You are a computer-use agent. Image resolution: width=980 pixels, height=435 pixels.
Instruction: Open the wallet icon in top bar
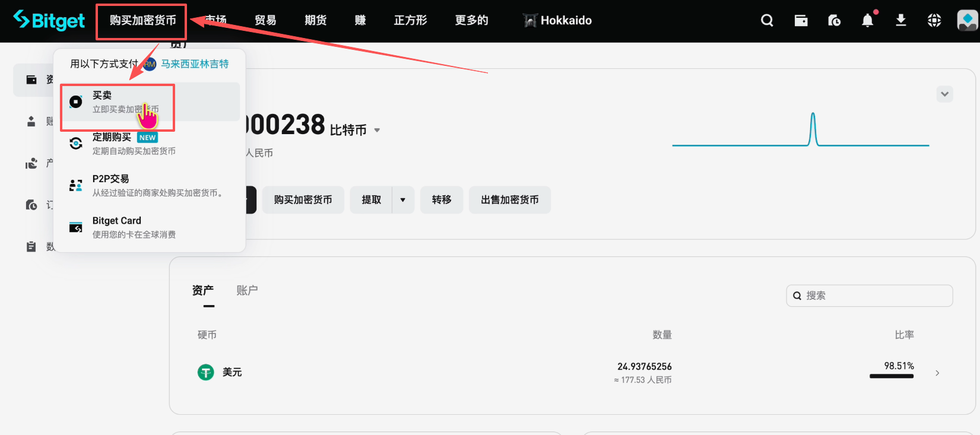tap(801, 21)
